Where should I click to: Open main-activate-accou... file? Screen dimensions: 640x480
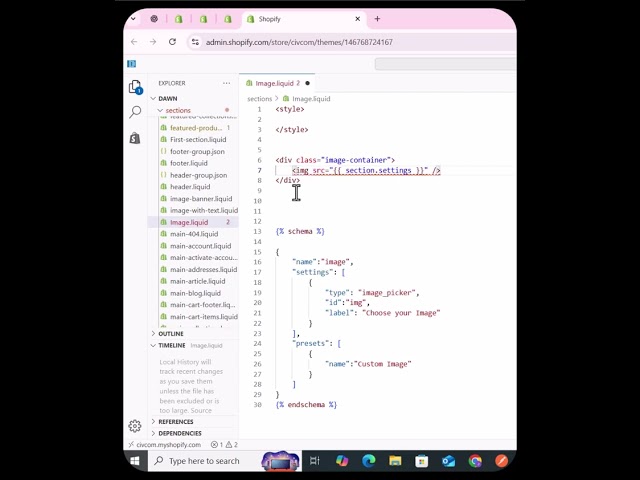click(x=203, y=258)
